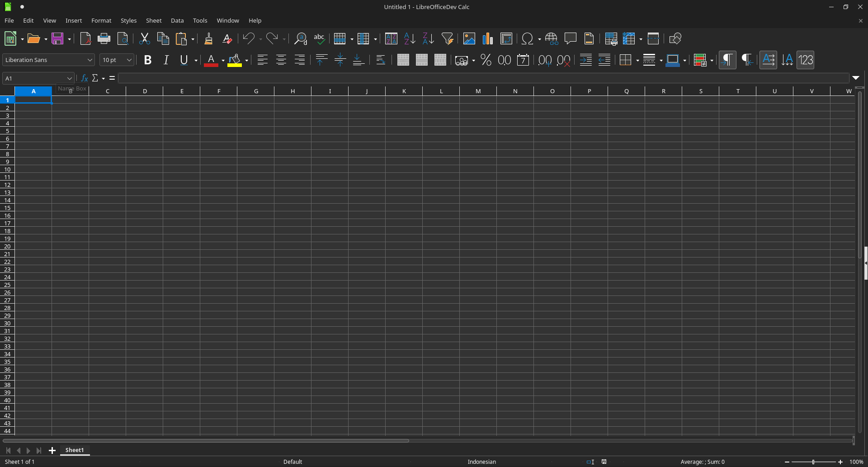The image size is (868, 467).
Task: Open the Data menu
Action: 177,20
